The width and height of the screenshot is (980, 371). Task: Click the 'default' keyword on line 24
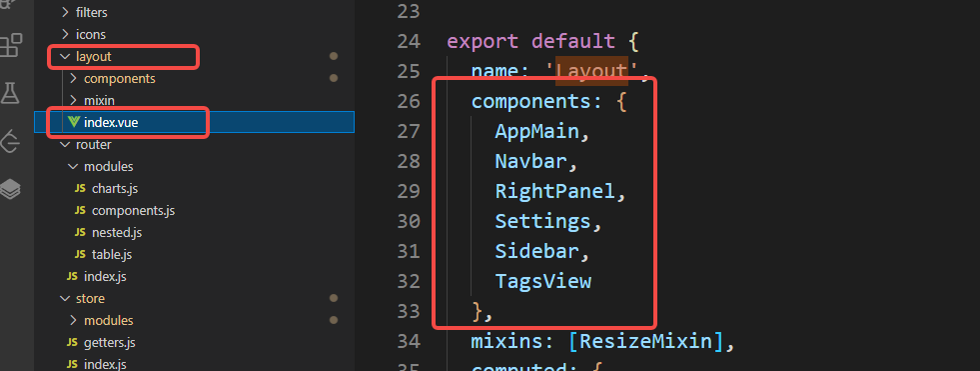point(573,41)
